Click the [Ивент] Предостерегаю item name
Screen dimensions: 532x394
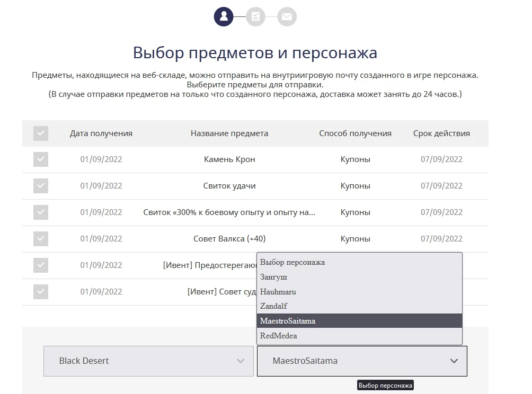210,265
